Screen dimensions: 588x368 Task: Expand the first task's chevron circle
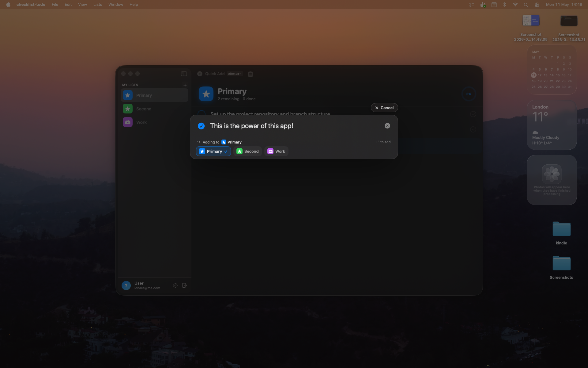click(473, 114)
